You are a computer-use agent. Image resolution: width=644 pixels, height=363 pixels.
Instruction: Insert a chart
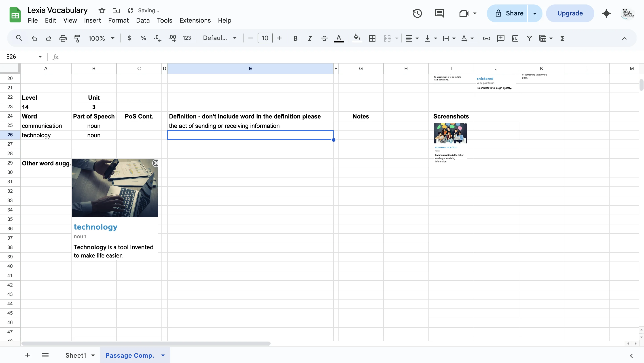pos(515,38)
